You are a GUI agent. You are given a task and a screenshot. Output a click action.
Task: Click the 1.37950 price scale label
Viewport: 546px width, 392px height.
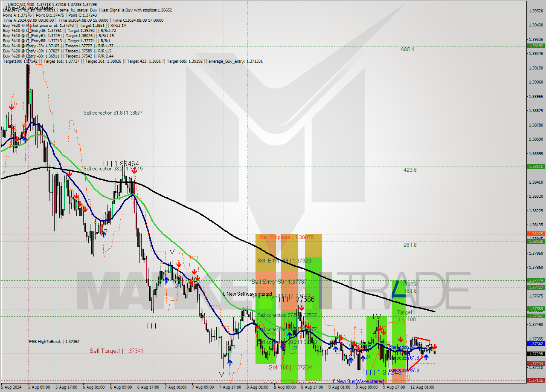pos(535,253)
